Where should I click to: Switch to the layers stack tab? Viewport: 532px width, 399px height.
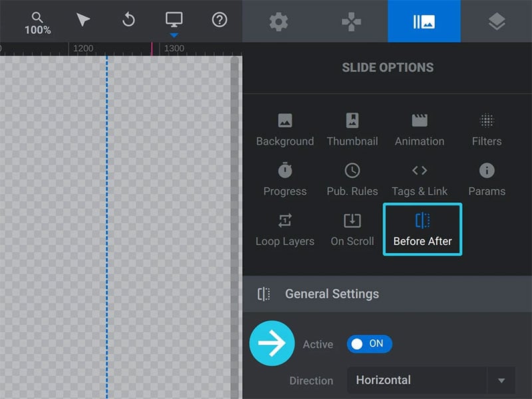pos(497,21)
